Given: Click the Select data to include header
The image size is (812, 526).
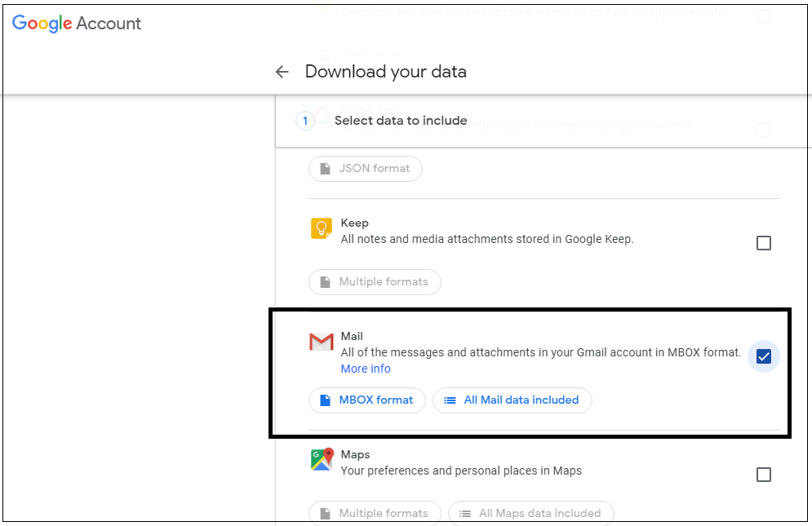Looking at the screenshot, I should coord(401,121).
